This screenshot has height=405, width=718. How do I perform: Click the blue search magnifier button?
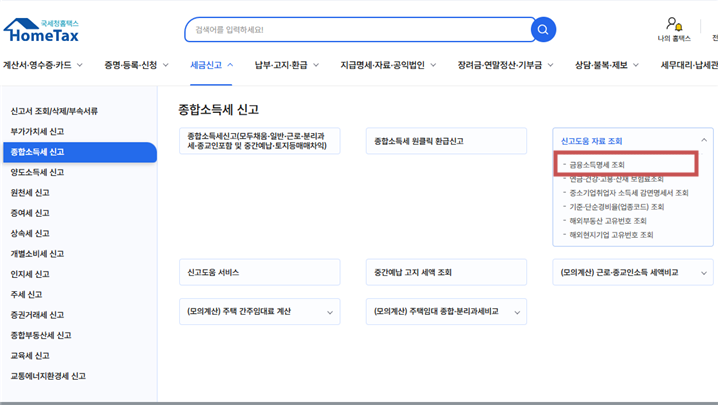coord(543,30)
